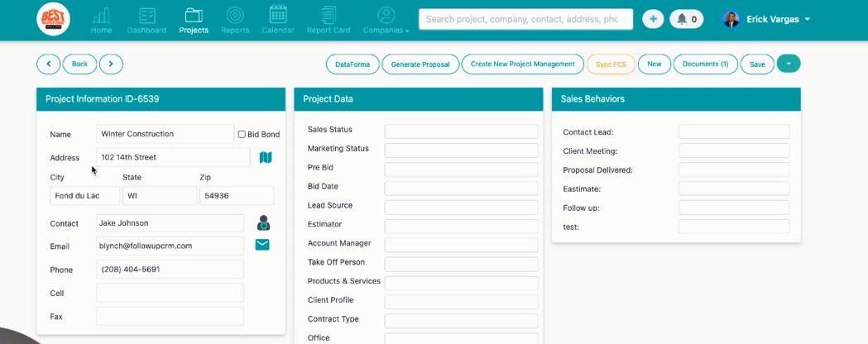Click the Address field
This screenshot has width=868, height=344.
point(173,157)
